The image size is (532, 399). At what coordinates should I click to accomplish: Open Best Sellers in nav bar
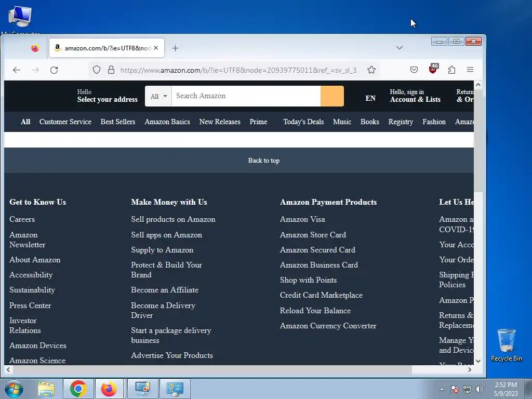tap(118, 122)
